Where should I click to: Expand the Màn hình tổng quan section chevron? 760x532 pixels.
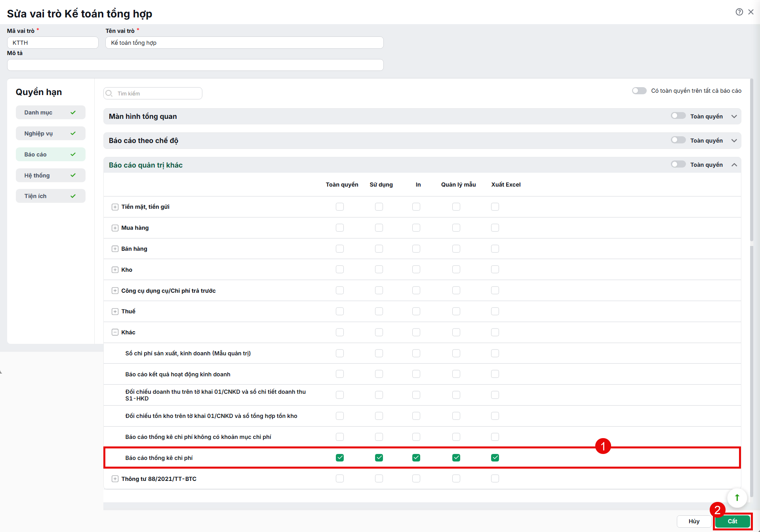click(x=734, y=116)
